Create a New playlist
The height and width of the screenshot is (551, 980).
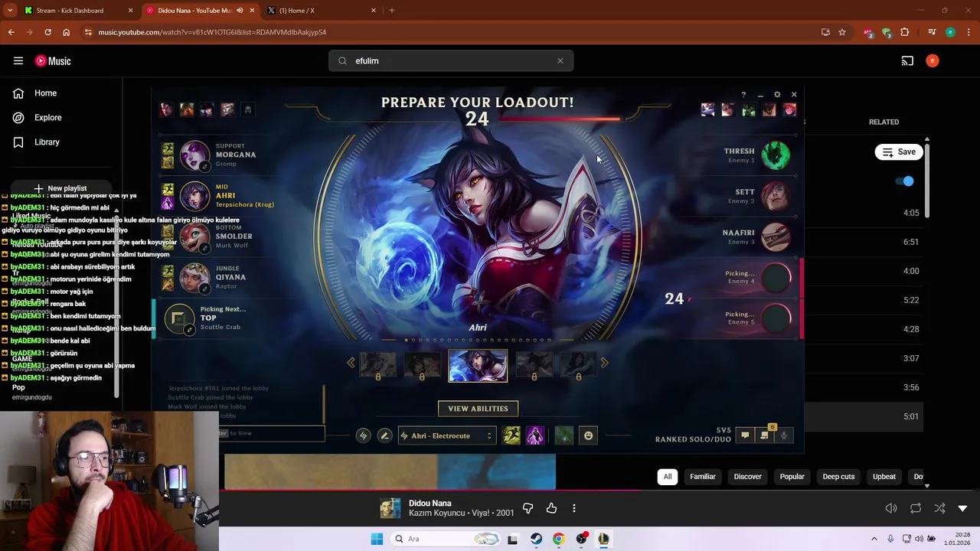60,188
